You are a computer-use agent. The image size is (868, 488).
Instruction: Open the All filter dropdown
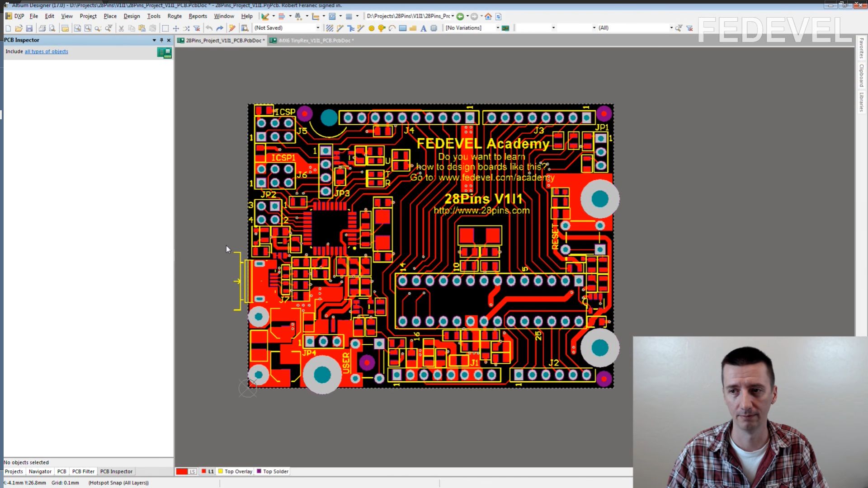click(x=671, y=28)
